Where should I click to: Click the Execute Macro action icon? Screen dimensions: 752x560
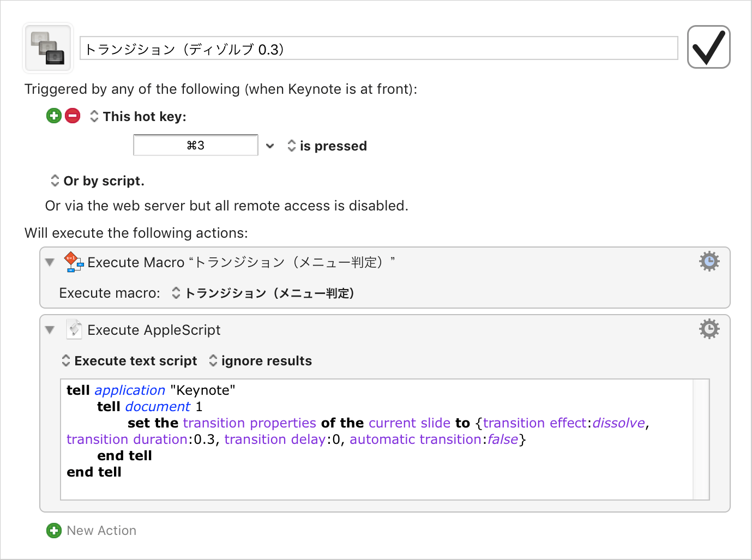(73, 262)
